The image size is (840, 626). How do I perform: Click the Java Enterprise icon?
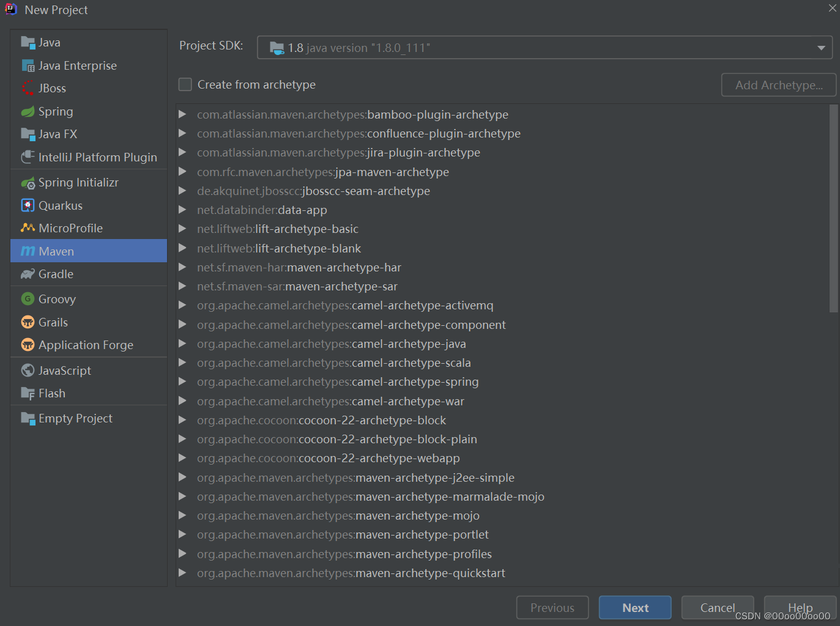coord(28,65)
